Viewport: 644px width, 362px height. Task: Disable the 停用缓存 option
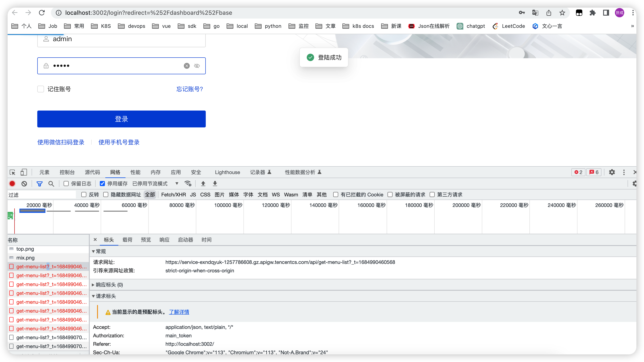tap(102, 184)
